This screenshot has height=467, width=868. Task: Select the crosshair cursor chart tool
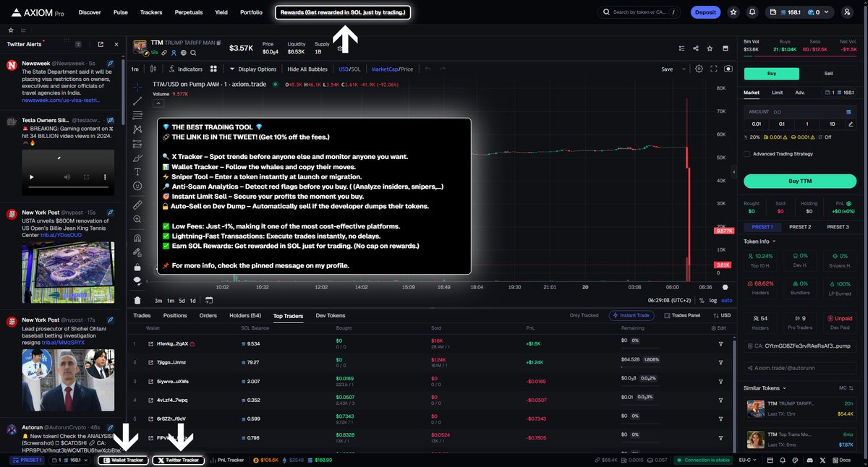(137, 86)
